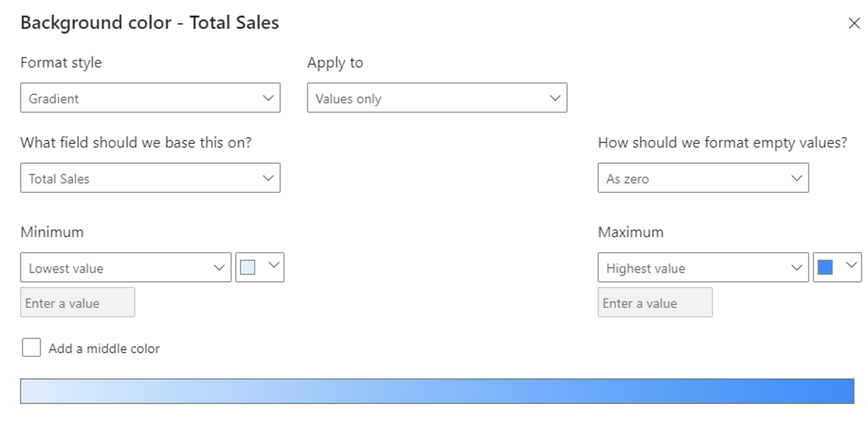Close the Background color dialog

(855, 23)
